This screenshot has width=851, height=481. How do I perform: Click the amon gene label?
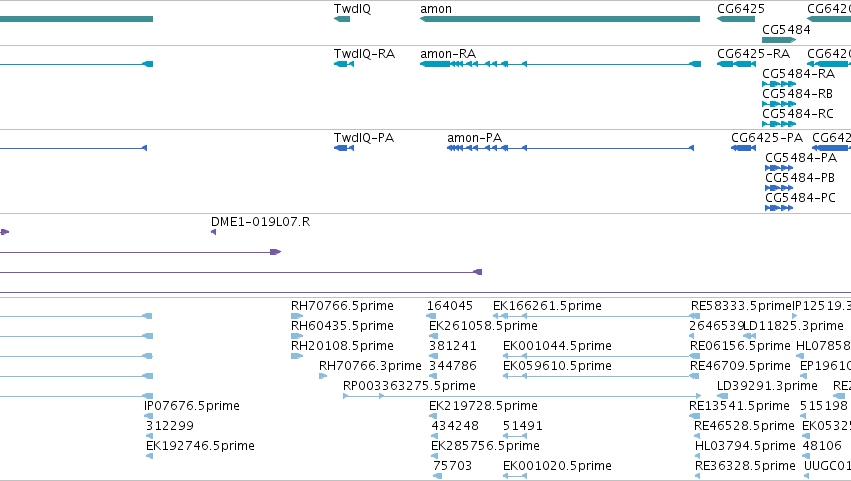pos(436,9)
